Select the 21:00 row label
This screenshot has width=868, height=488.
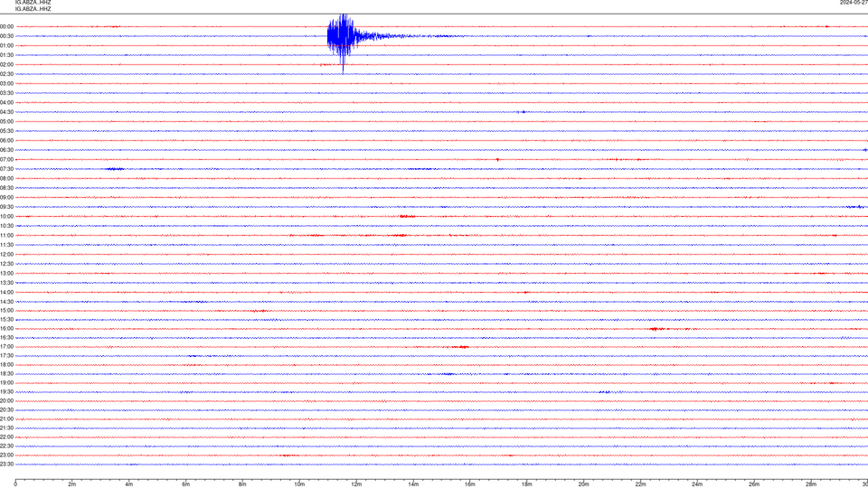coord(6,418)
